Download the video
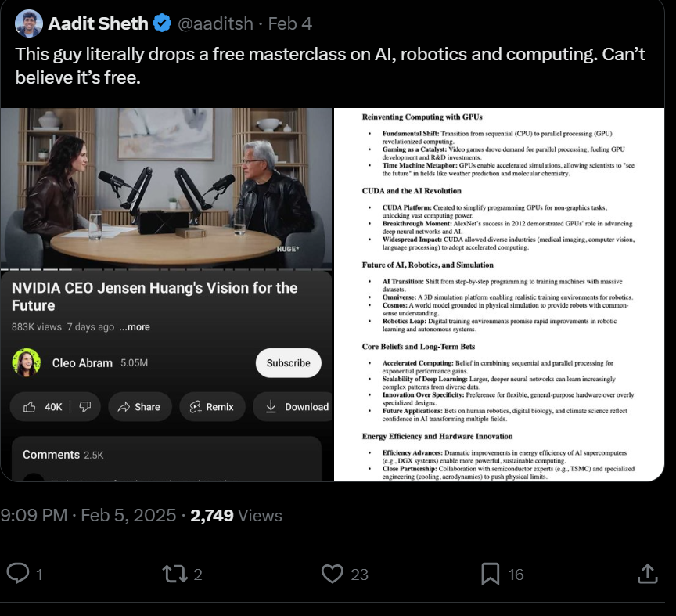The height and width of the screenshot is (616, 676). tap(297, 406)
